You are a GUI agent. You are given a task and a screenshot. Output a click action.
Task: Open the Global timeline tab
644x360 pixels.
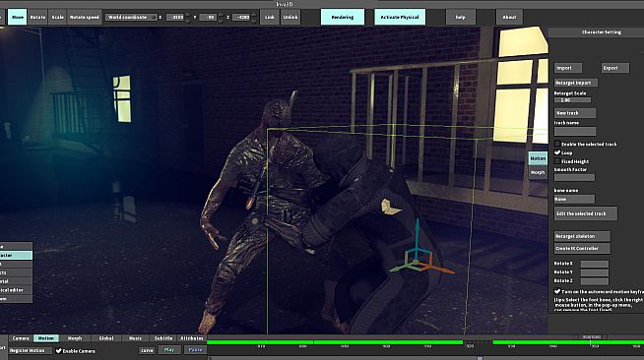pyautogui.click(x=106, y=338)
